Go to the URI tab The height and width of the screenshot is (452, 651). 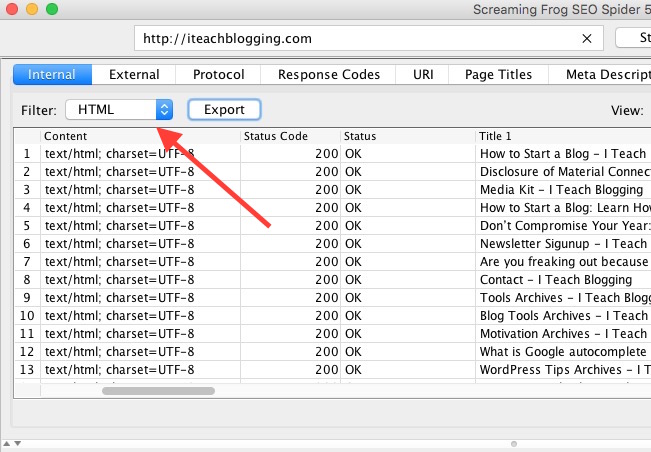[422, 75]
